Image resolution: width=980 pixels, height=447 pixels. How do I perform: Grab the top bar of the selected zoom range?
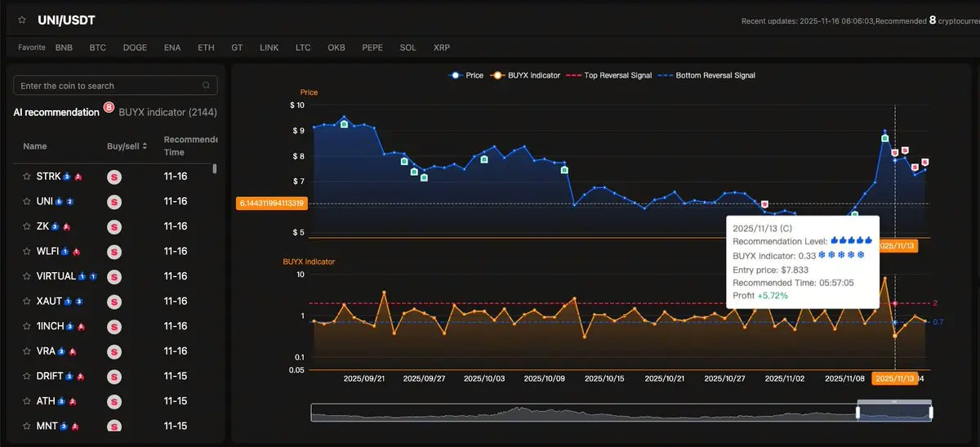click(x=894, y=401)
